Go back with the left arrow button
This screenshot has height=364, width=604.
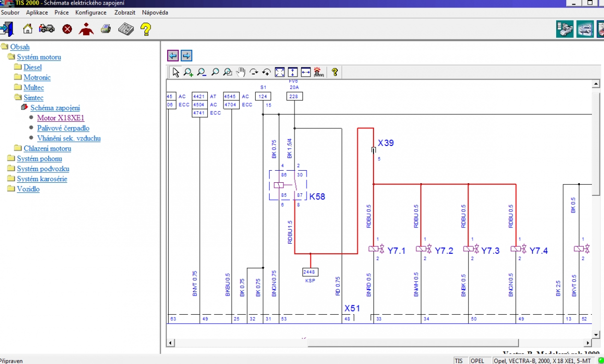(173, 56)
